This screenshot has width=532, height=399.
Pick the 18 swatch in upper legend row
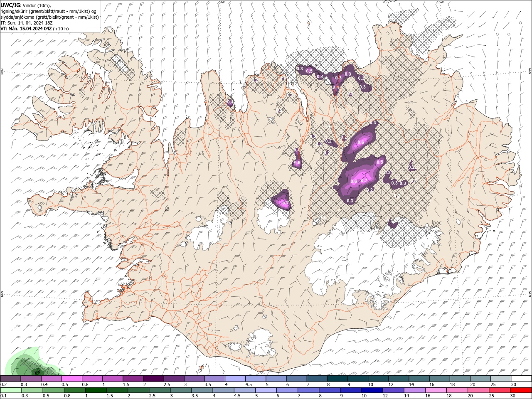[x=460, y=379]
